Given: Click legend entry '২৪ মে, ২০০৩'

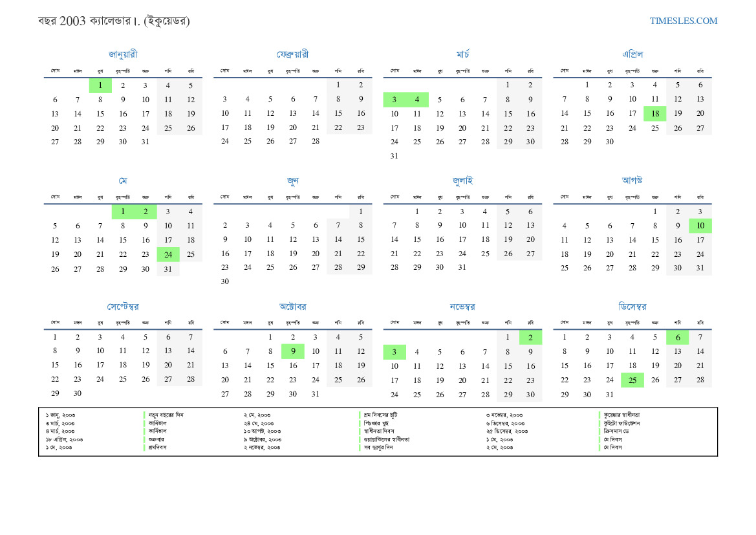Looking at the screenshot, I should pos(259,423).
